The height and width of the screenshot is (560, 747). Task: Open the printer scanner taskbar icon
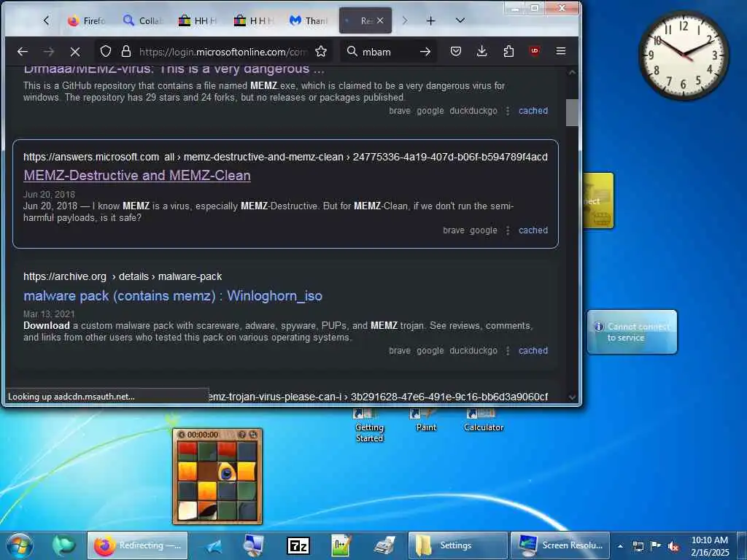384,546
